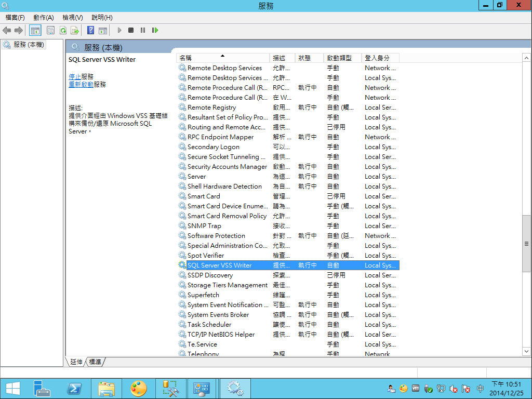Open Server Manager from the taskbar
This screenshot has width=532, height=399.
(42, 389)
